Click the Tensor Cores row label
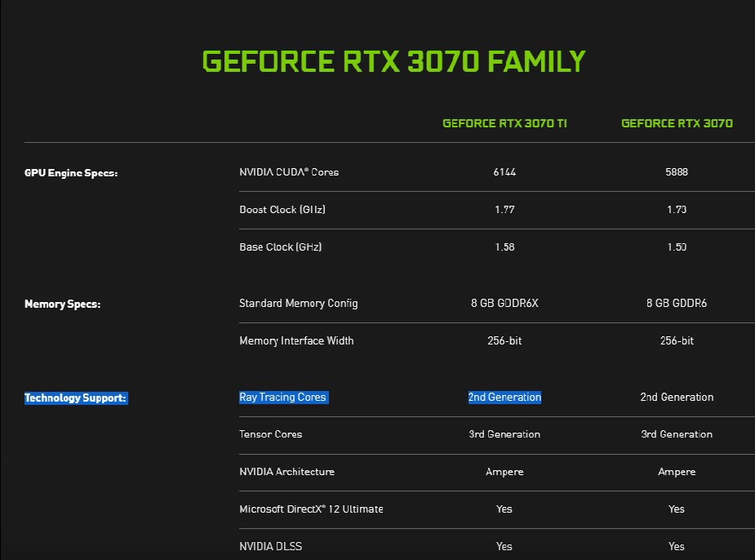Screen dimensions: 755x560 [270, 434]
